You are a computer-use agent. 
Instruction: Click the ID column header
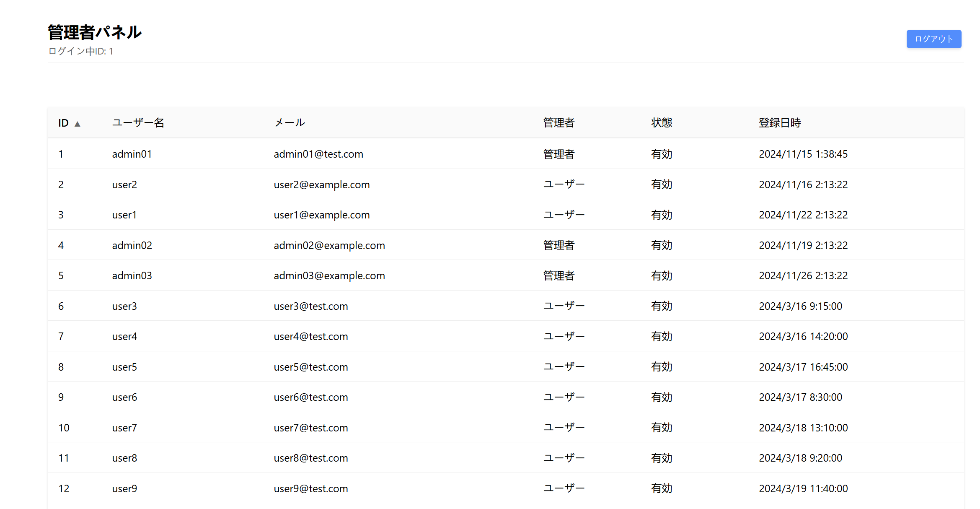tap(63, 123)
